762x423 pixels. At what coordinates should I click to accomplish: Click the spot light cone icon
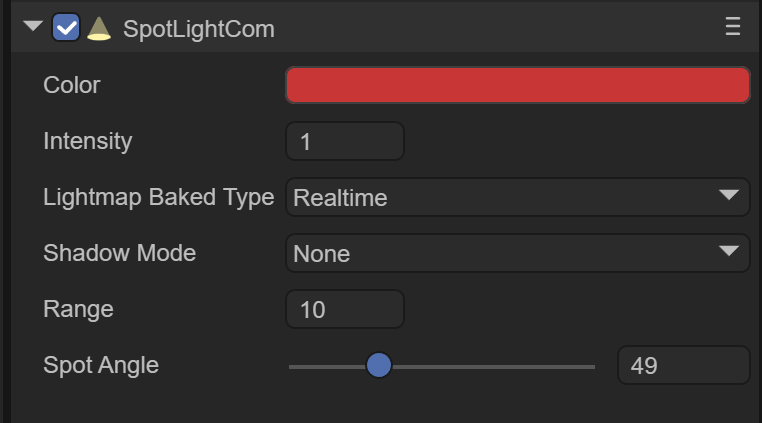[98, 28]
